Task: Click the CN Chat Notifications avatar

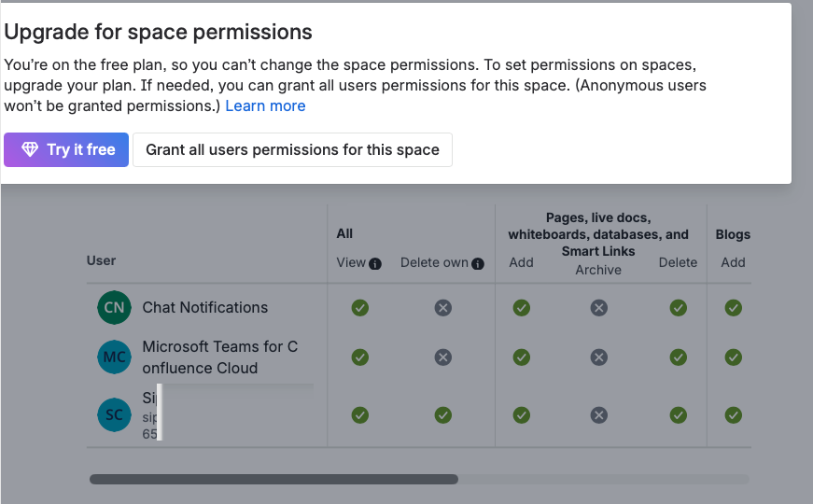Action: 114,308
